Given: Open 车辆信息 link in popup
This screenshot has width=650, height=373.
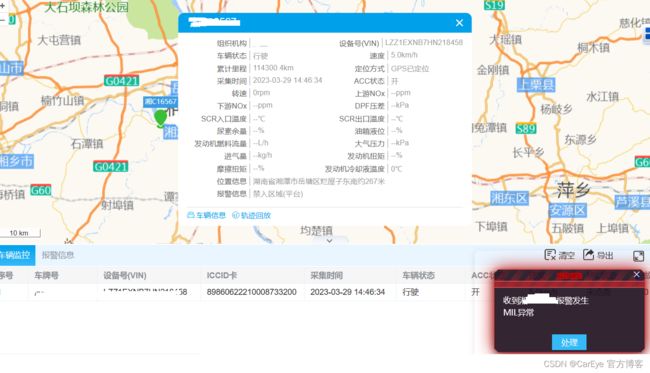Looking at the screenshot, I should pyautogui.click(x=206, y=215).
